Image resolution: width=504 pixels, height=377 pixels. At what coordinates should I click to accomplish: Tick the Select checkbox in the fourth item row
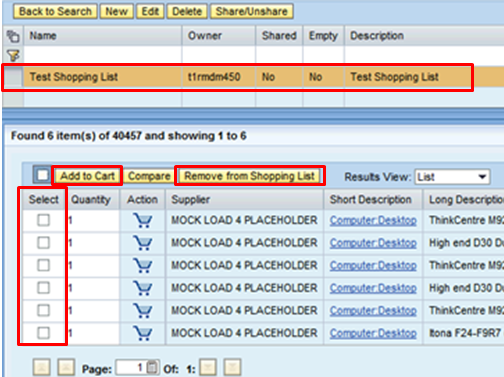[43, 288]
